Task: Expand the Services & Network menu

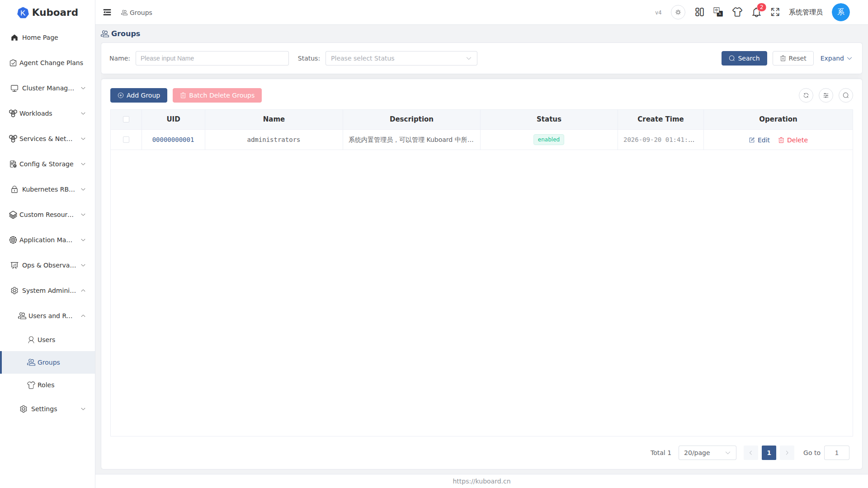Action: 47,139
